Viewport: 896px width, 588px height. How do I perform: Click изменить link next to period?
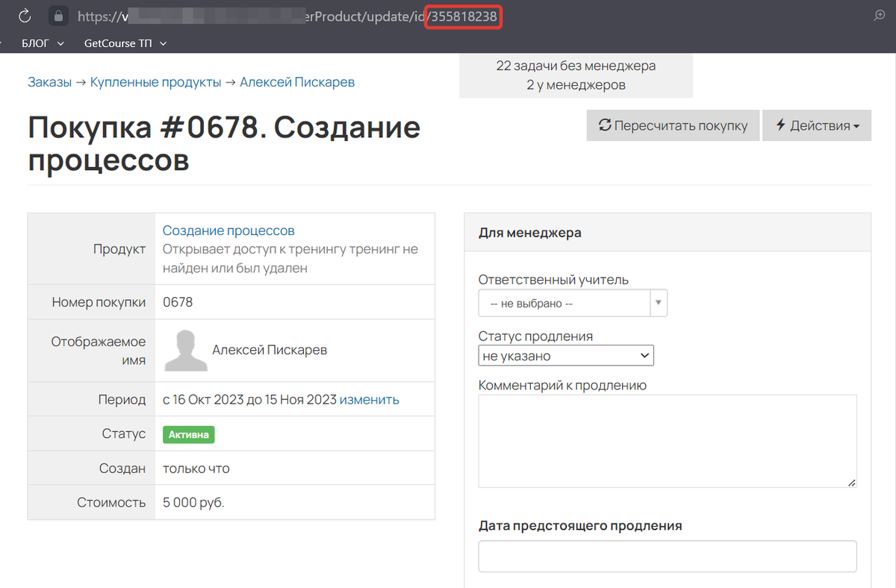point(369,399)
